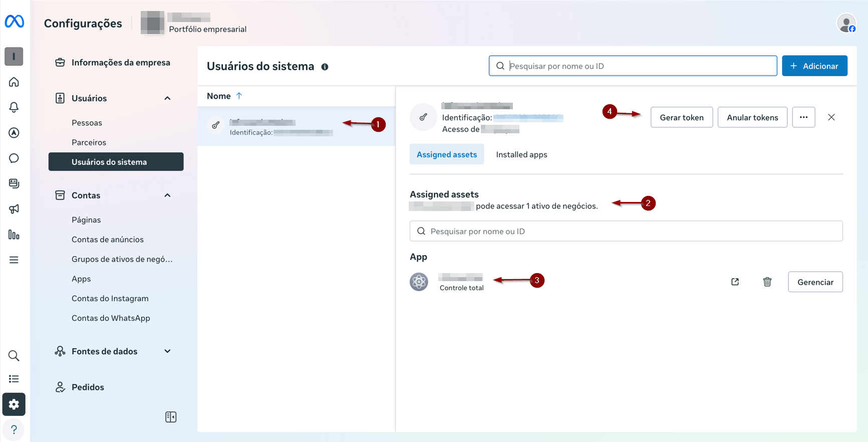Click the trash icon to remove app
Viewport: 868px width, 442px height.
pyautogui.click(x=767, y=282)
